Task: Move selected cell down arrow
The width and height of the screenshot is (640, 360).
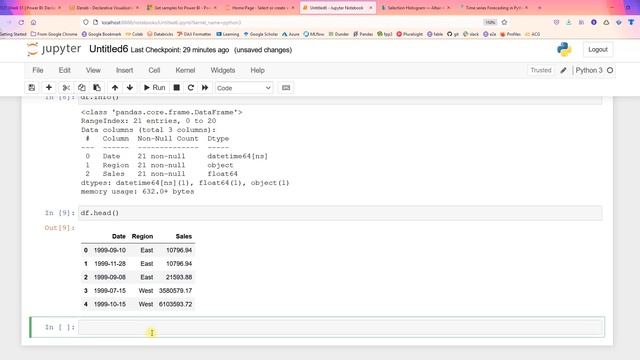Action: 130,88
